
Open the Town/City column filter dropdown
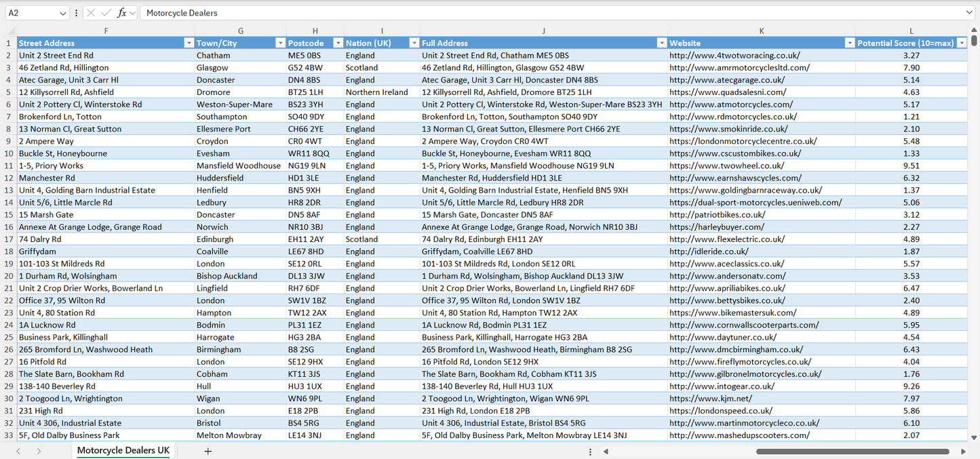(x=280, y=42)
